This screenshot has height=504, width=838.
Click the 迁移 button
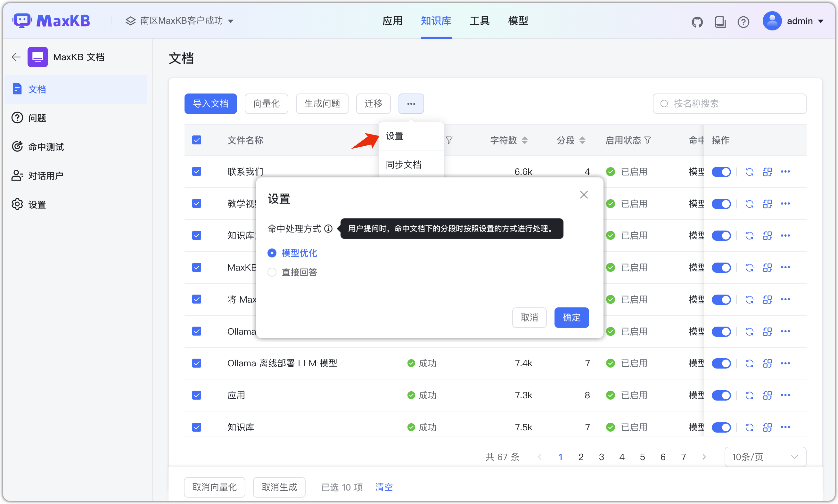click(x=373, y=103)
